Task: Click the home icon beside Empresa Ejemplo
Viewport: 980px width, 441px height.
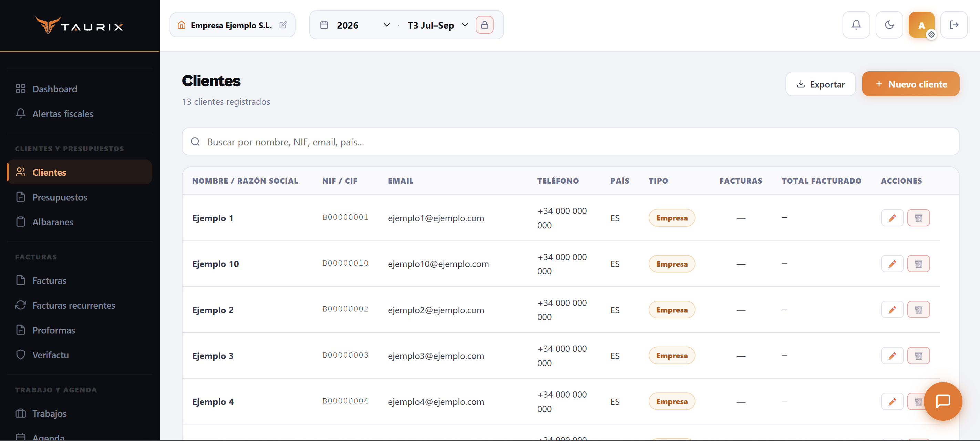Action: click(x=182, y=25)
